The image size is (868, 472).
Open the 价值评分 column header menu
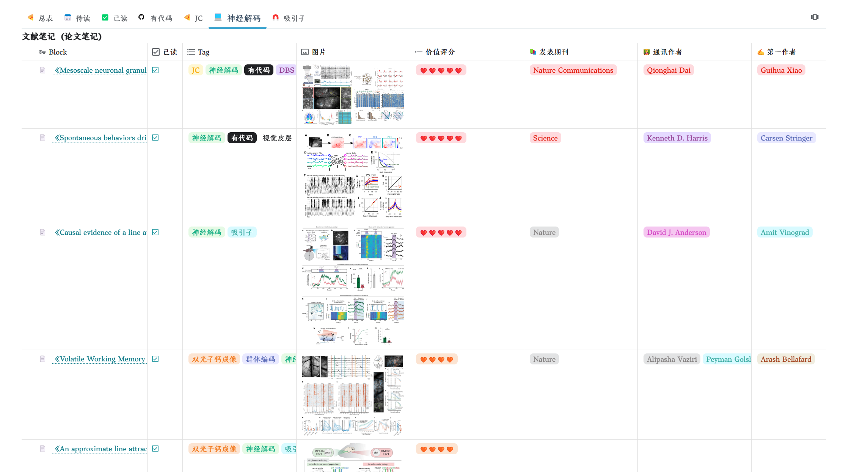click(439, 52)
